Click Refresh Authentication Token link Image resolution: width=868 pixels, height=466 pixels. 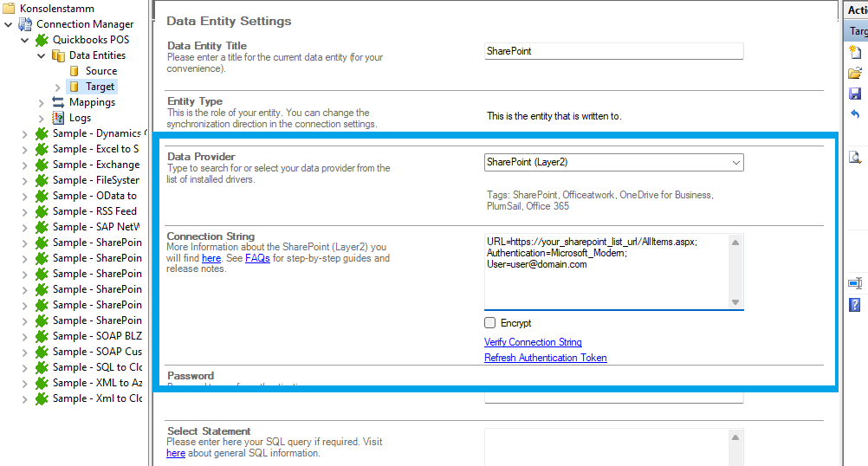[x=545, y=358]
